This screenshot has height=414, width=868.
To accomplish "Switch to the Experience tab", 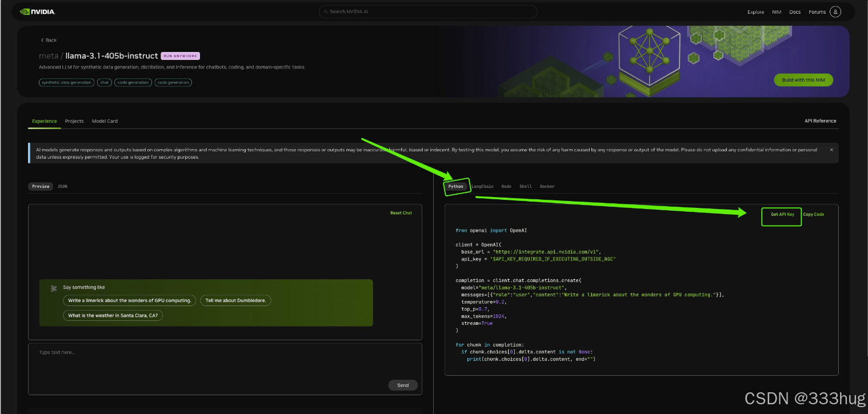I will 45,121.
